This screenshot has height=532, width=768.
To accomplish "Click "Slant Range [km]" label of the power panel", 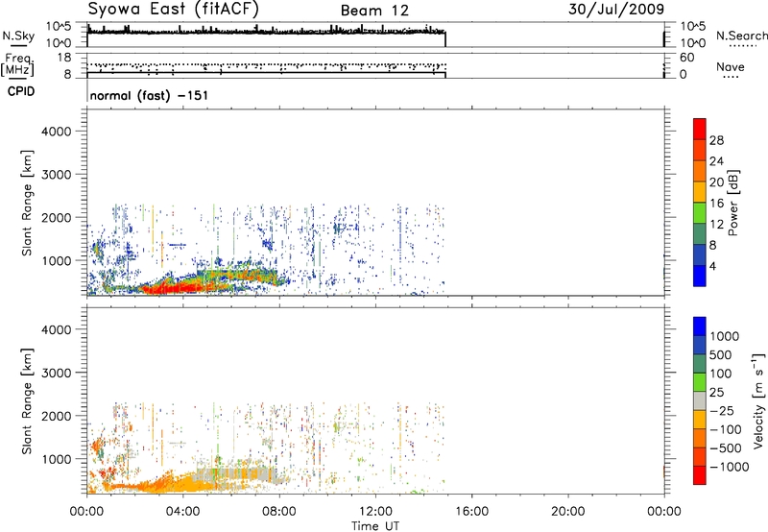I will point(27,203).
